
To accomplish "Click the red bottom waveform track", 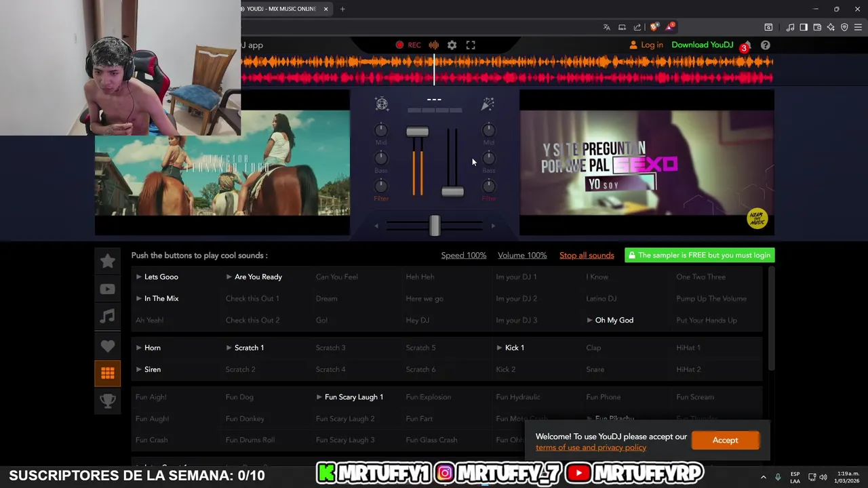I will pos(507,77).
